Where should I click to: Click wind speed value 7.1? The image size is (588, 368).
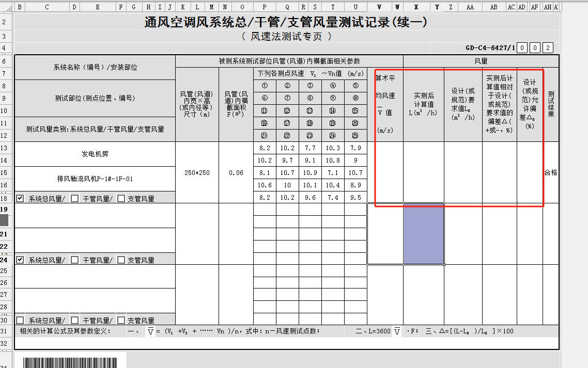[333, 172]
